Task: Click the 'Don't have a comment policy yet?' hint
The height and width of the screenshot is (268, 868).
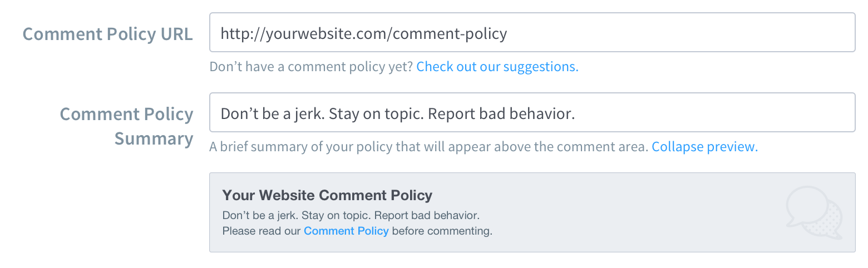Action: [x=312, y=67]
